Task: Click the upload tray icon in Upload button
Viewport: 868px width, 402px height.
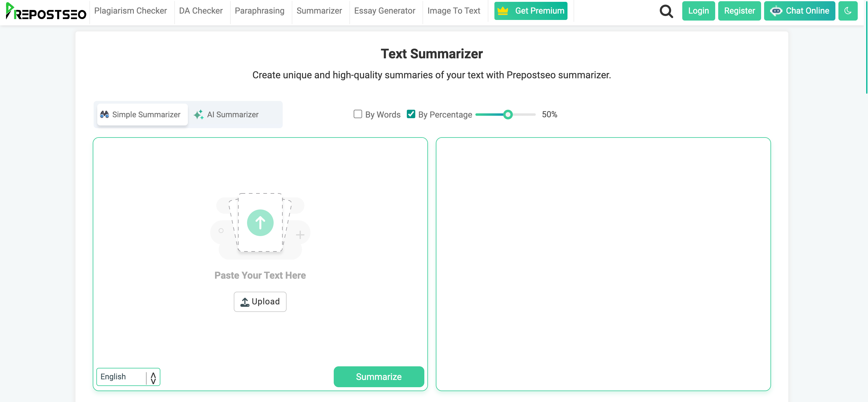Action: pos(245,302)
